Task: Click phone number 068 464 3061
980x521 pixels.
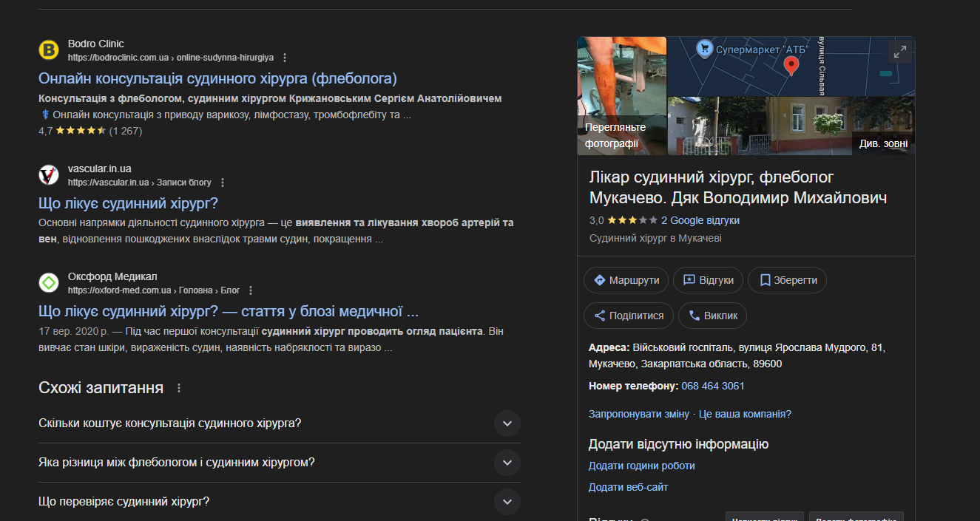Action: pos(713,386)
